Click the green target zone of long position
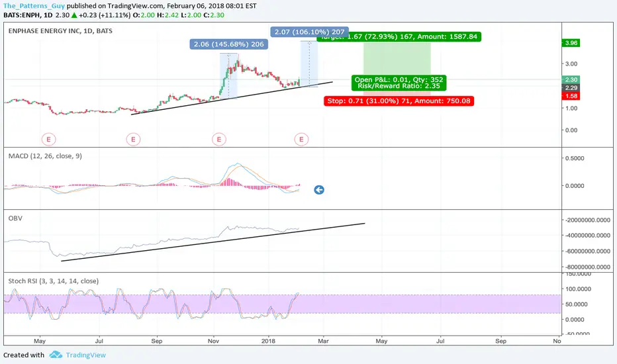Image resolution: width=617 pixels, height=364 pixels. pyautogui.click(x=397, y=59)
